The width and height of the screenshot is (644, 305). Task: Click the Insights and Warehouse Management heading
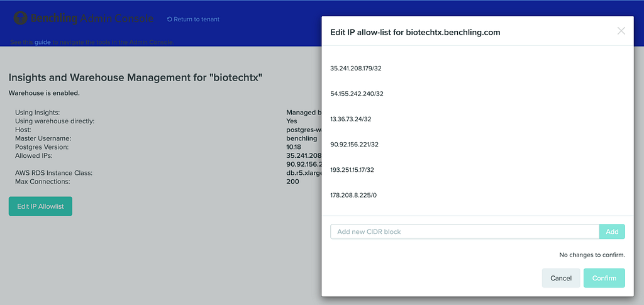136,77
